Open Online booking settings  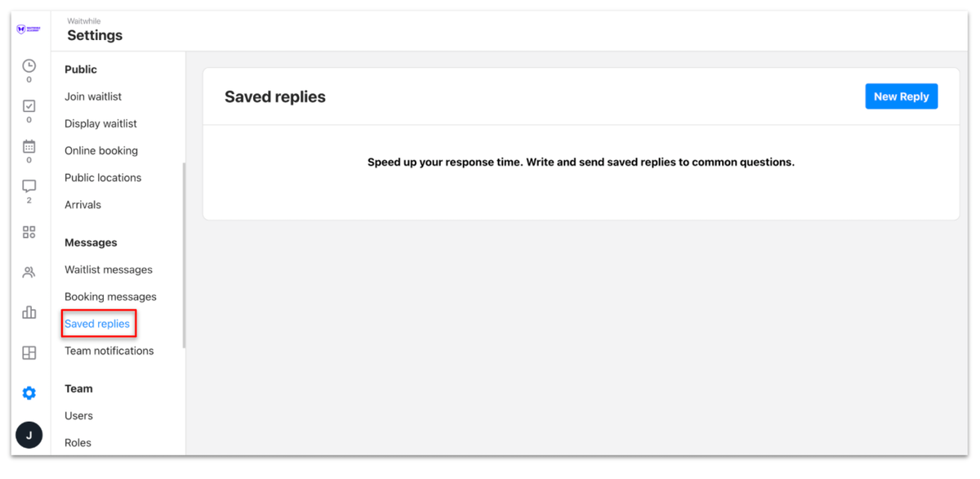(x=101, y=150)
